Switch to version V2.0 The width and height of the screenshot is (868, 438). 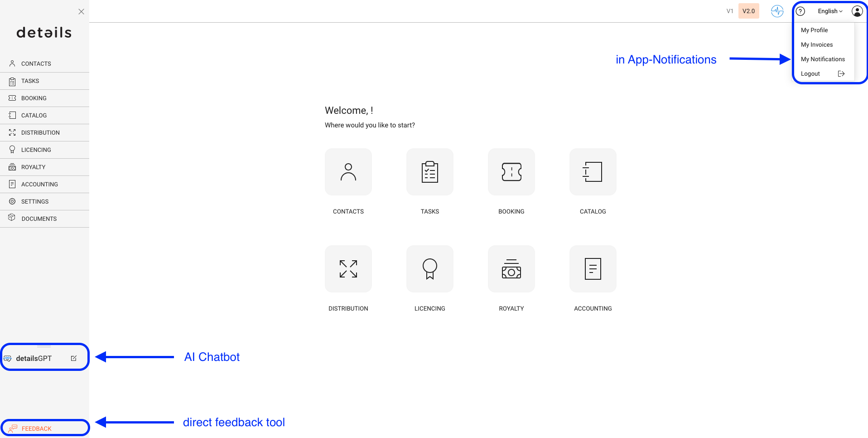749,11
